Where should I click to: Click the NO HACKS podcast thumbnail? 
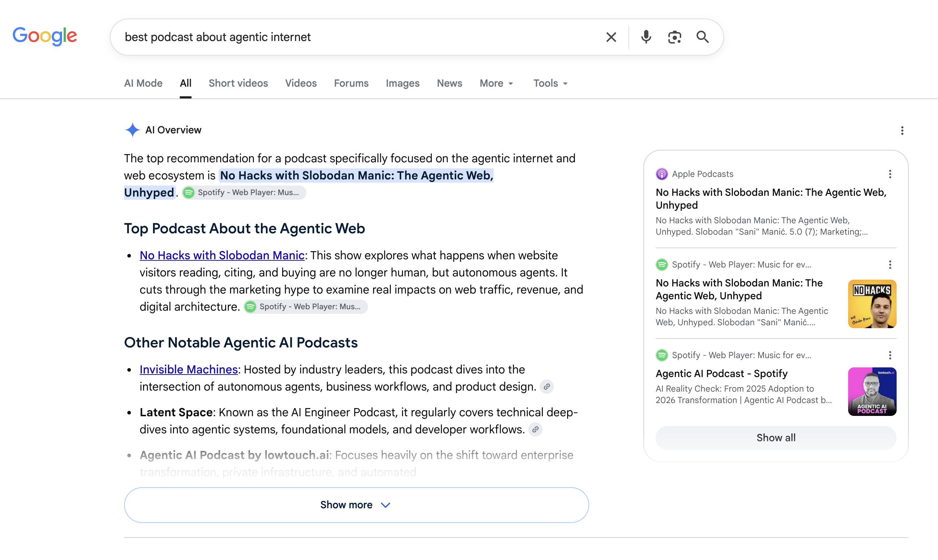pyautogui.click(x=872, y=304)
